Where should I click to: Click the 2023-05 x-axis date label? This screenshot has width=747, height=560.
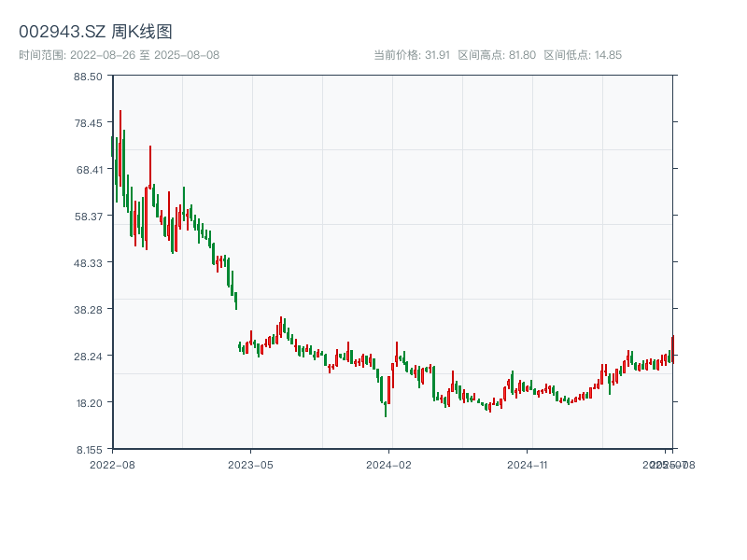tap(250, 464)
